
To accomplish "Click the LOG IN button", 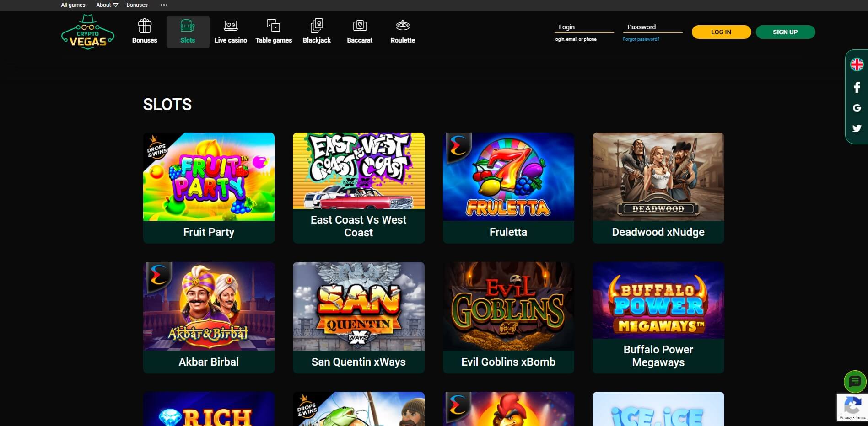I will tap(721, 32).
